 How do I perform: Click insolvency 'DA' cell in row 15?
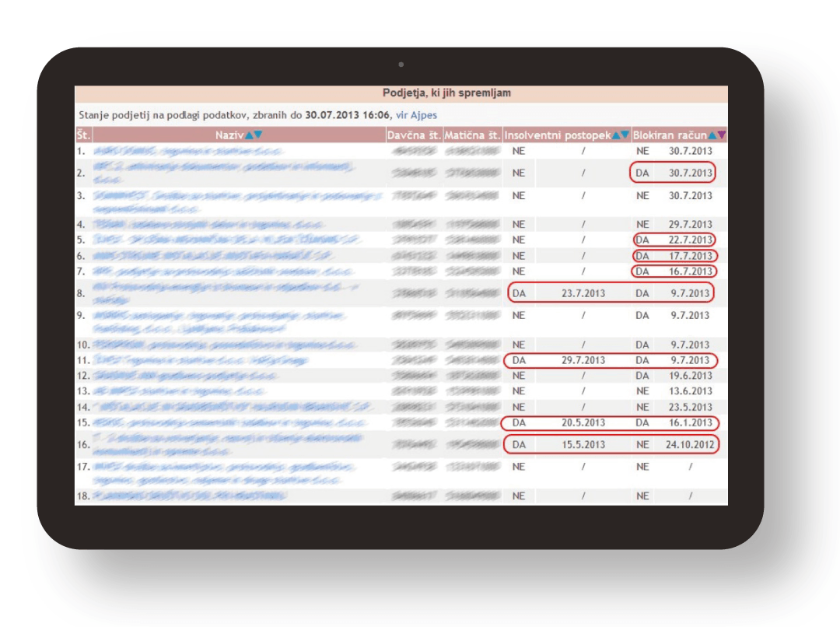tap(519, 423)
